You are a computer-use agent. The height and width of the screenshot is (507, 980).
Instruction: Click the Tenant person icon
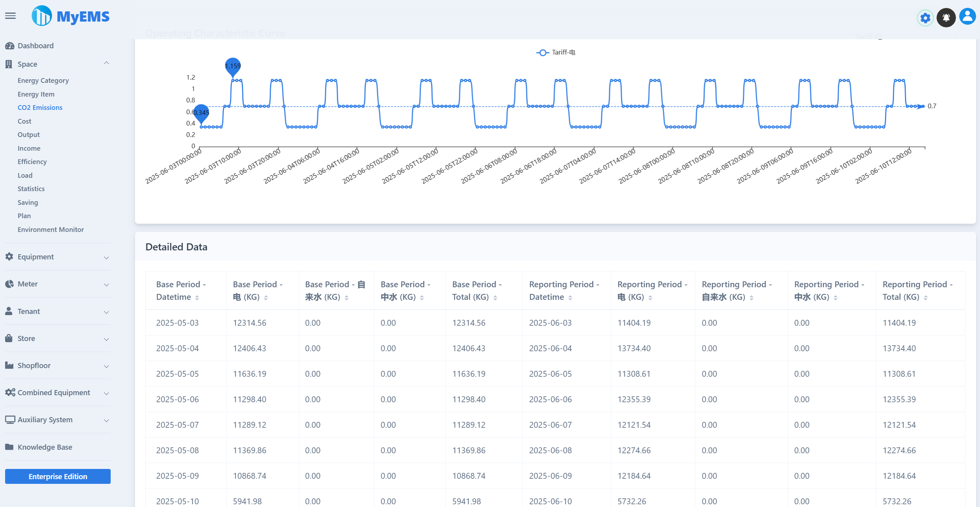(9, 311)
